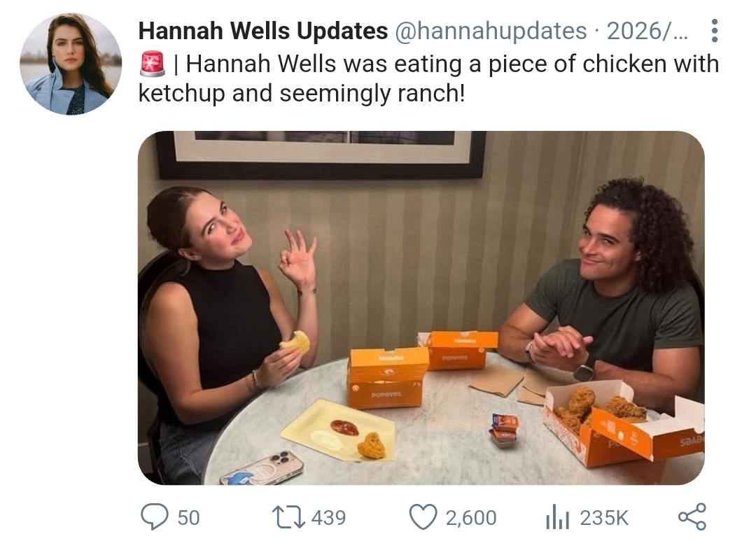Click the 2,600 likes count
Viewport: 756px width, 548px height.
(470, 518)
